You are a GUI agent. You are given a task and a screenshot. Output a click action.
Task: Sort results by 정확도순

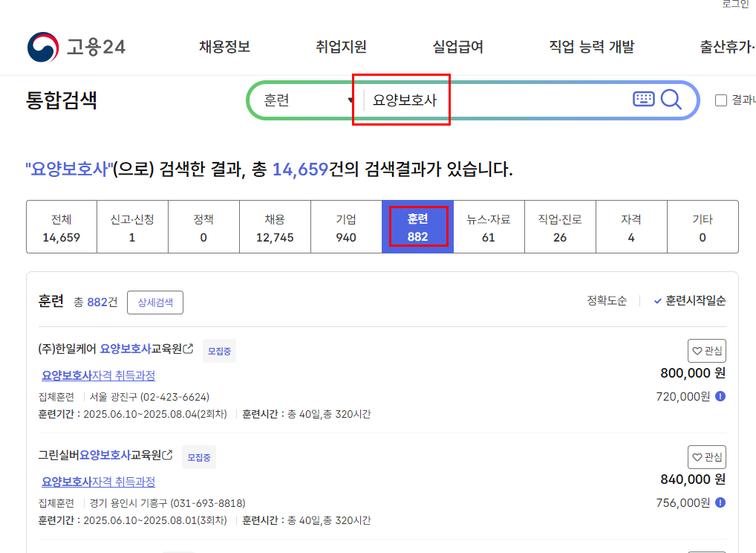607,300
